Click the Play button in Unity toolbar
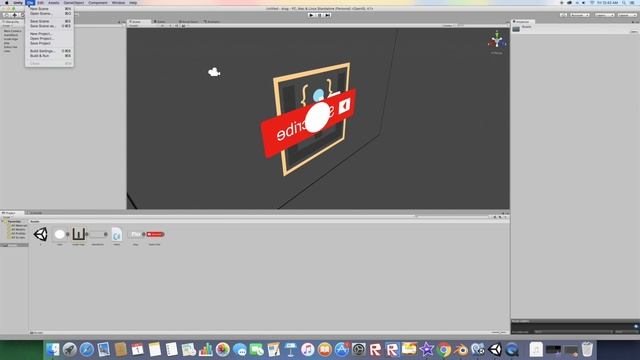Screen dimensions: 640x360 [311, 15]
